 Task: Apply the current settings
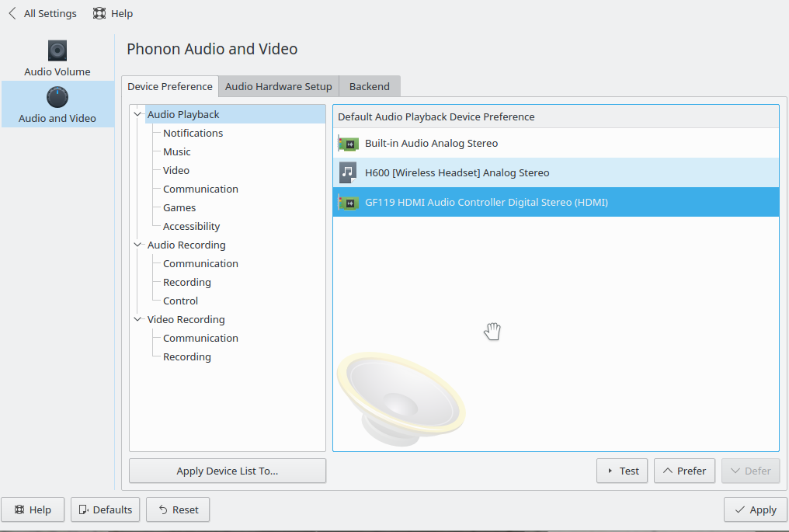click(755, 509)
